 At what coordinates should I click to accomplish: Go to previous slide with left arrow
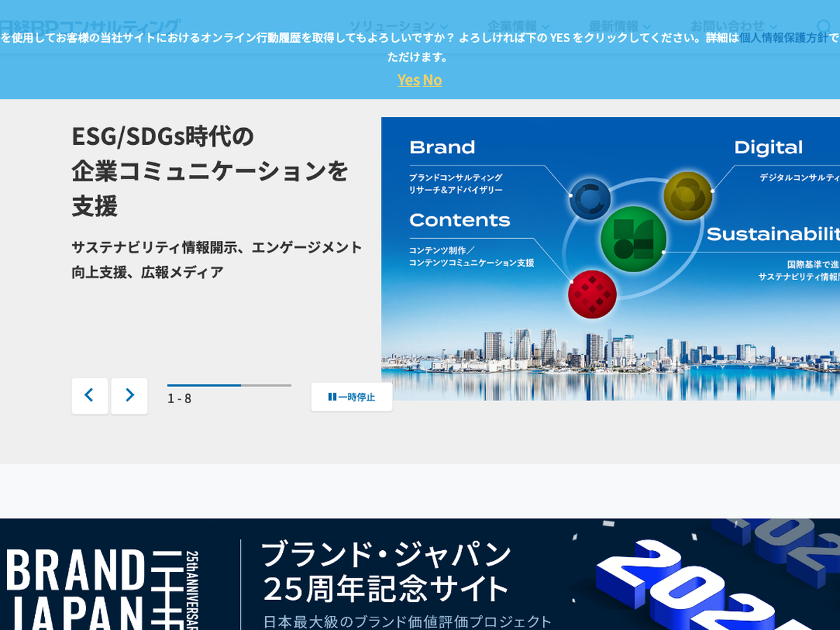(x=90, y=395)
